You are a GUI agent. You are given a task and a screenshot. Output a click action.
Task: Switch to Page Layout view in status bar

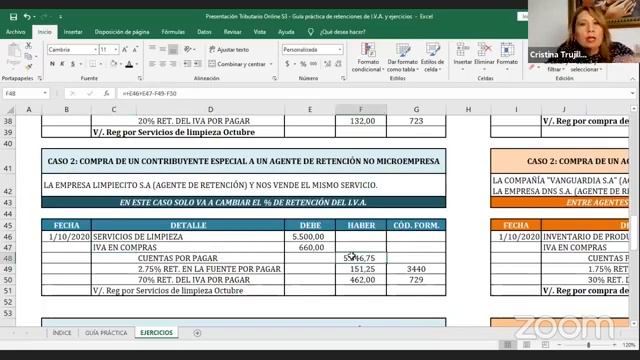point(527,345)
